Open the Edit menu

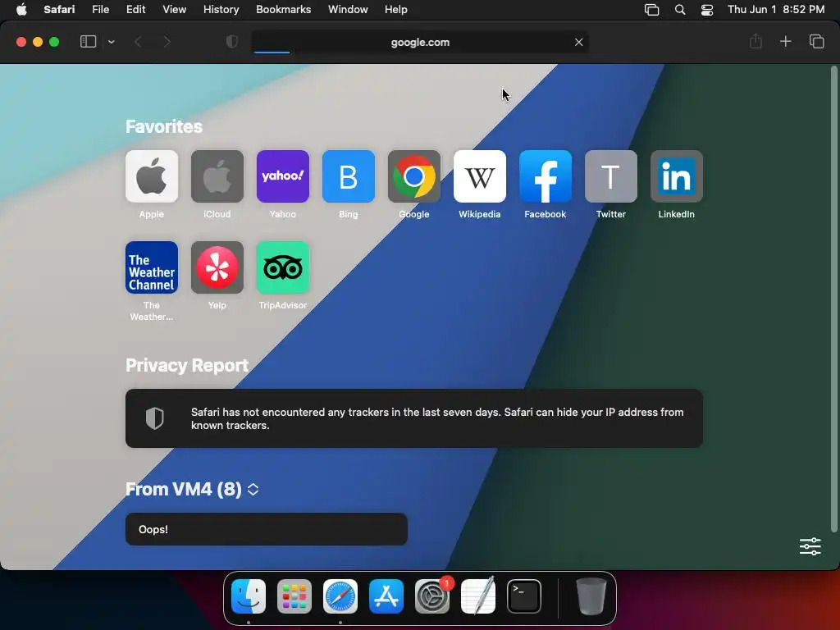point(135,10)
